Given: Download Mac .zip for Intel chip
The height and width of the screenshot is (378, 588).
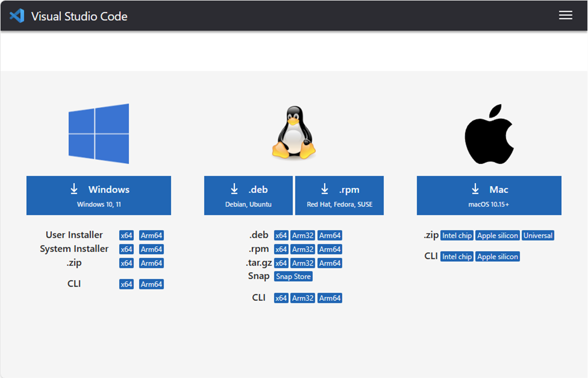Looking at the screenshot, I should [457, 235].
